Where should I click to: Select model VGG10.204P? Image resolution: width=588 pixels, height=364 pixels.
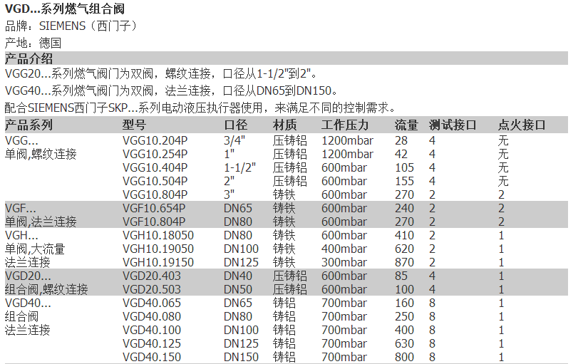click(155, 140)
